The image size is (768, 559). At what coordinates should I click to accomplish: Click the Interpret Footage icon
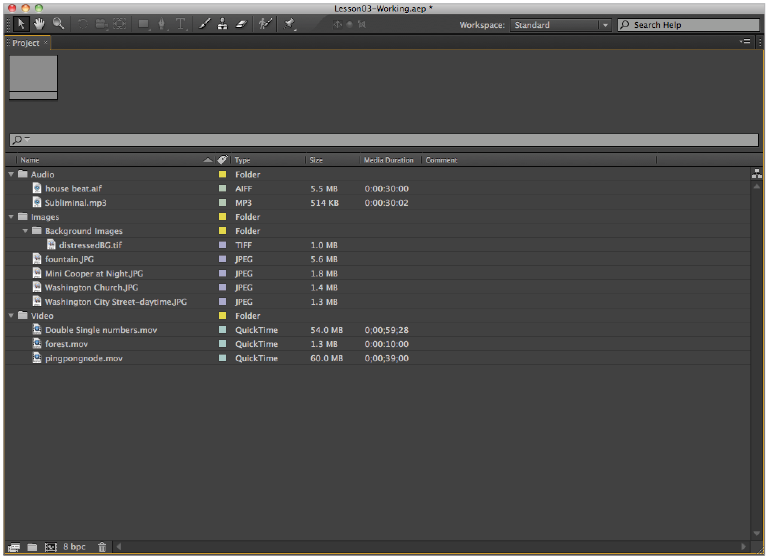[13, 547]
